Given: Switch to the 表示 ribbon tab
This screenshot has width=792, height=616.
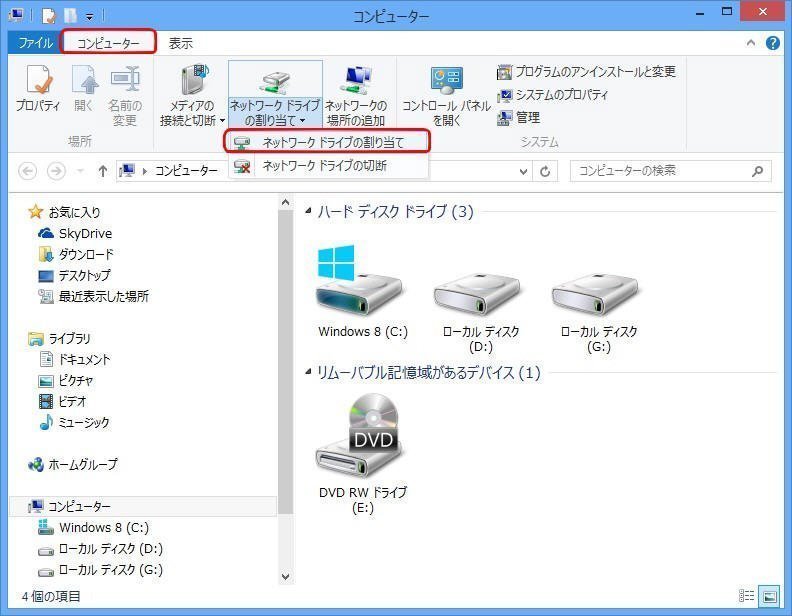Looking at the screenshot, I should click(x=180, y=43).
